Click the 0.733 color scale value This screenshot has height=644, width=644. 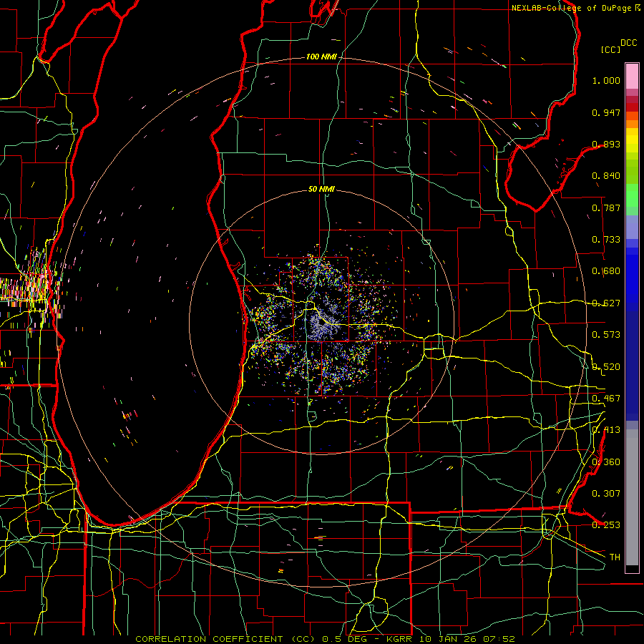606,240
